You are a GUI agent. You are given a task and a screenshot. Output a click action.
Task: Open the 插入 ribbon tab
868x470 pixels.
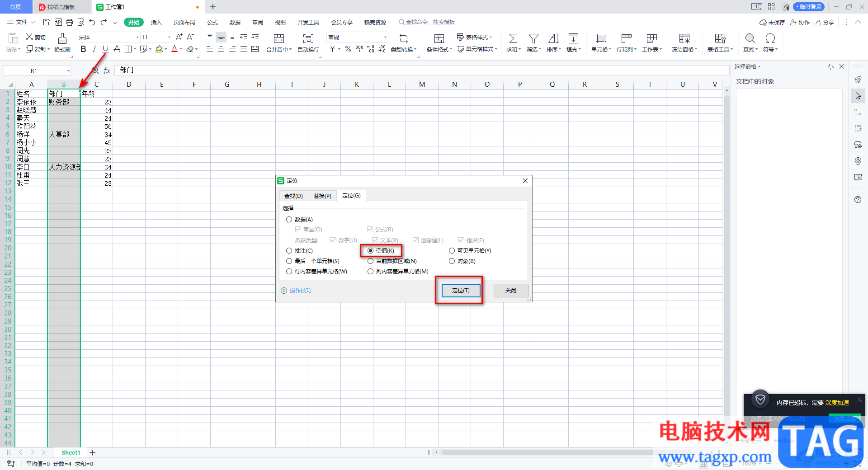coord(156,22)
